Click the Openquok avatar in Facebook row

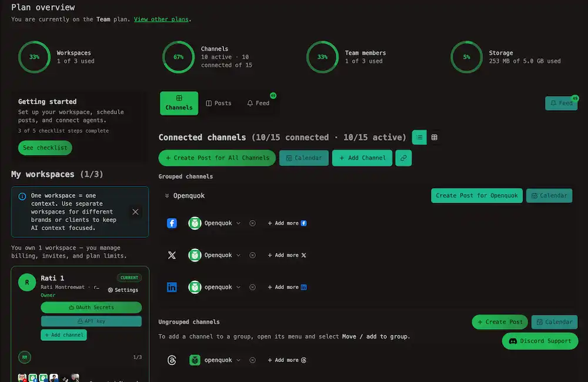click(x=195, y=223)
